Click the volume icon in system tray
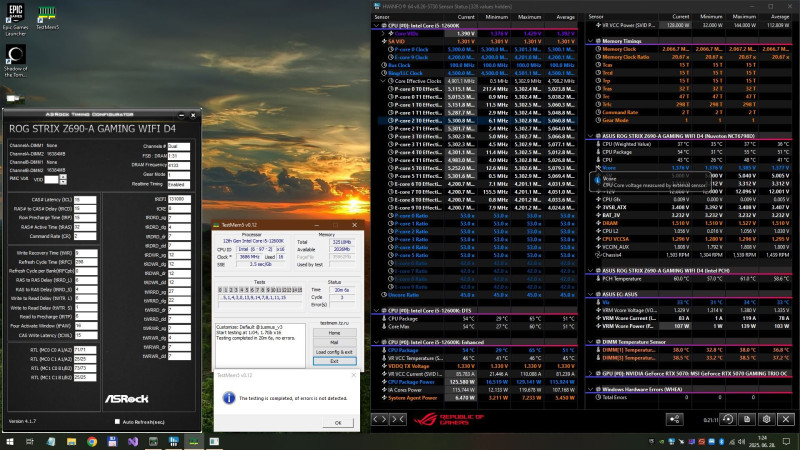Screen dimensions: 800x450 [x=741, y=441]
